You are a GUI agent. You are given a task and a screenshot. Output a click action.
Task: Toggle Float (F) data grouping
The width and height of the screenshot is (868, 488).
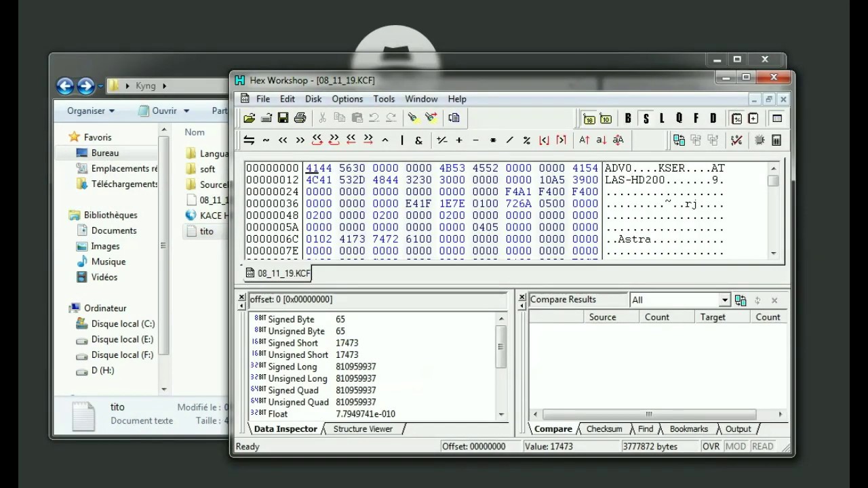click(x=696, y=119)
